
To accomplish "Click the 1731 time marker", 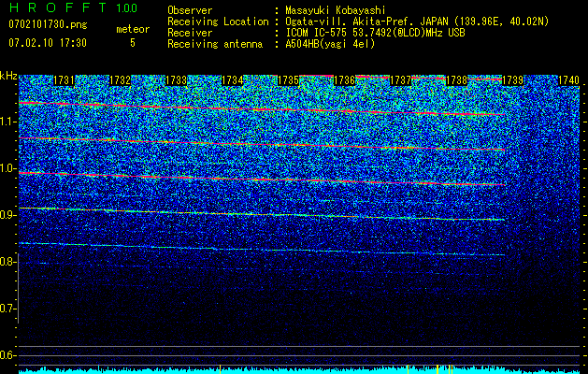I will point(65,80).
